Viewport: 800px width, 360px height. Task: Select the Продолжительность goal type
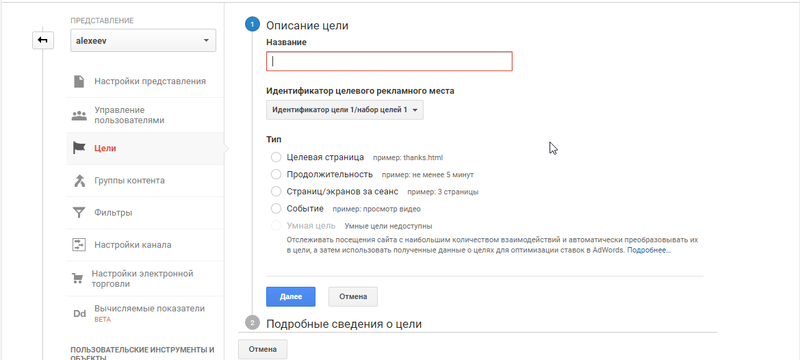coord(276,174)
